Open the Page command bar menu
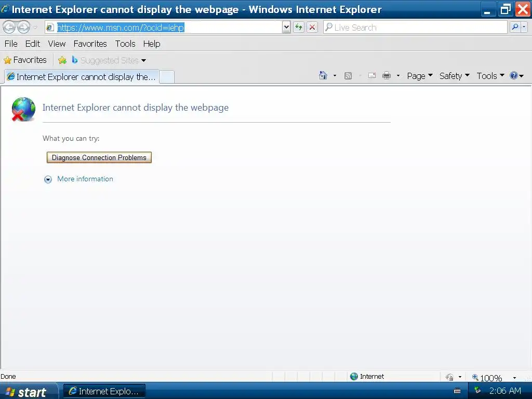The image size is (532, 399). (x=420, y=76)
